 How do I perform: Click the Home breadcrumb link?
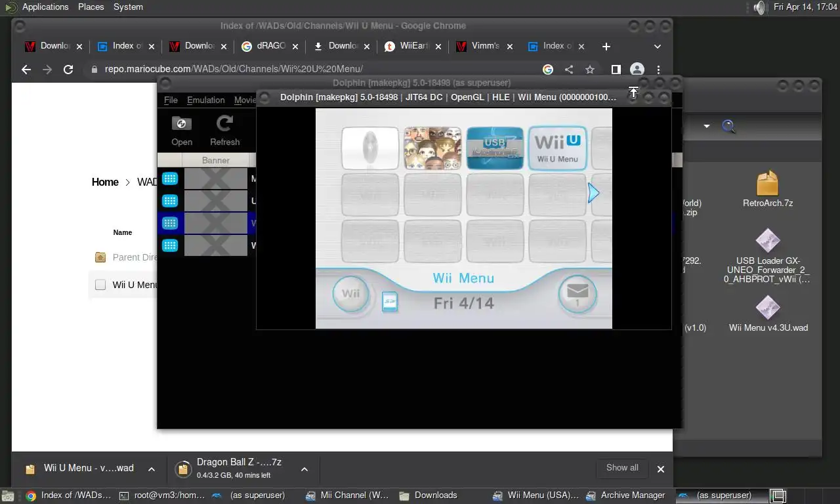tap(105, 182)
